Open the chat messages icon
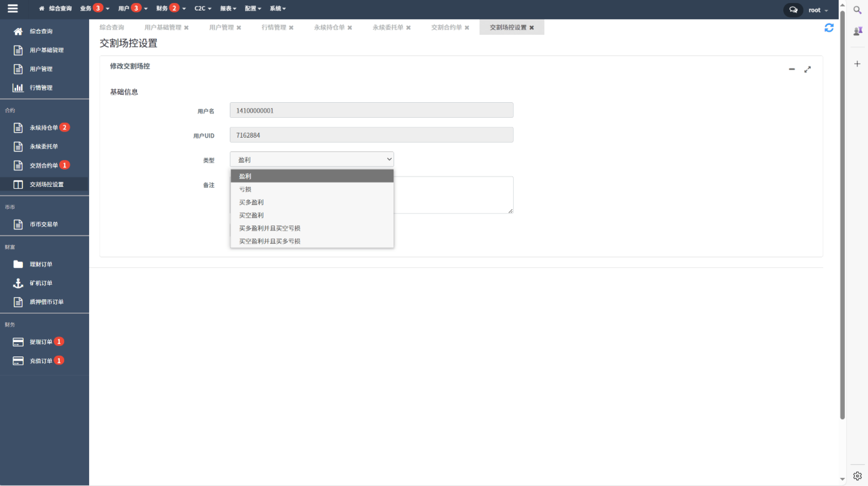The image size is (868, 486). [x=793, y=10]
